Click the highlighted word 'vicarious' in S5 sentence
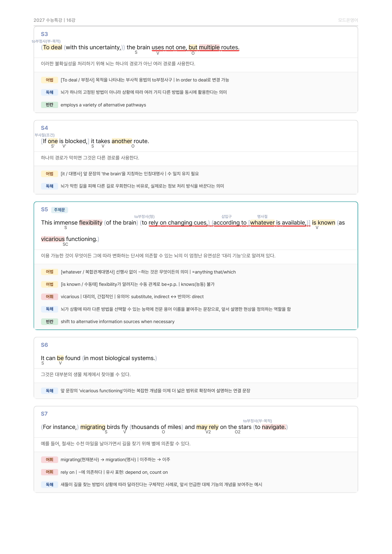392x554 pixels. click(53, 239)
